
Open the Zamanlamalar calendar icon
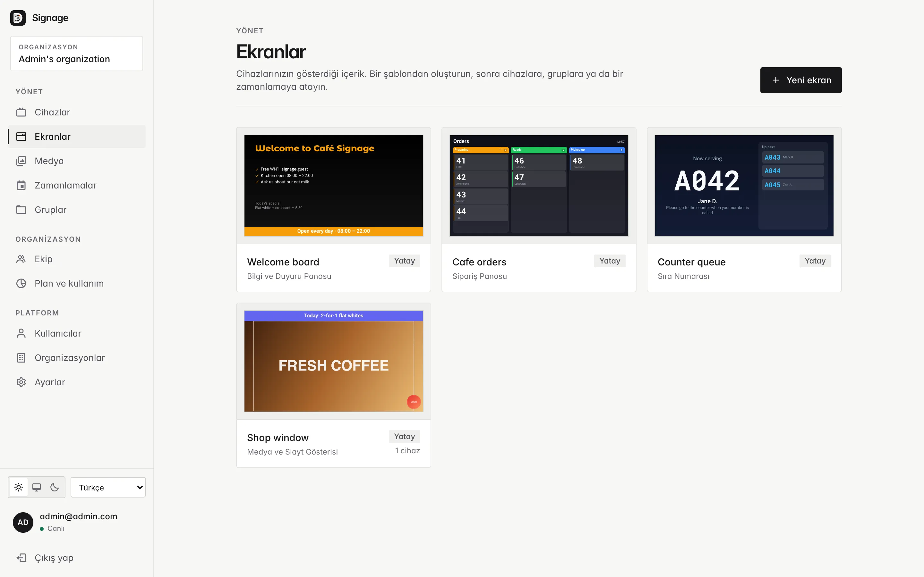coord(21,186)
